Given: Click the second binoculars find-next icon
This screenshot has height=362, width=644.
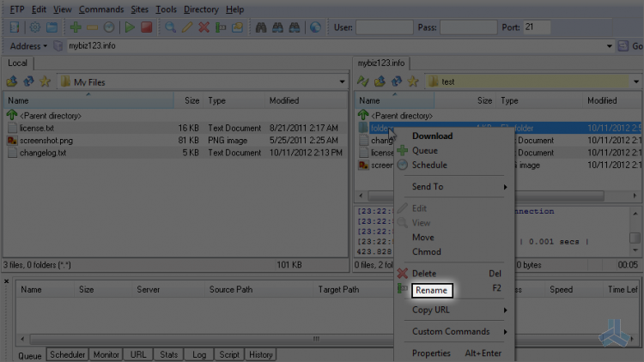Looking at the screenshot, I should coord(277,27).
